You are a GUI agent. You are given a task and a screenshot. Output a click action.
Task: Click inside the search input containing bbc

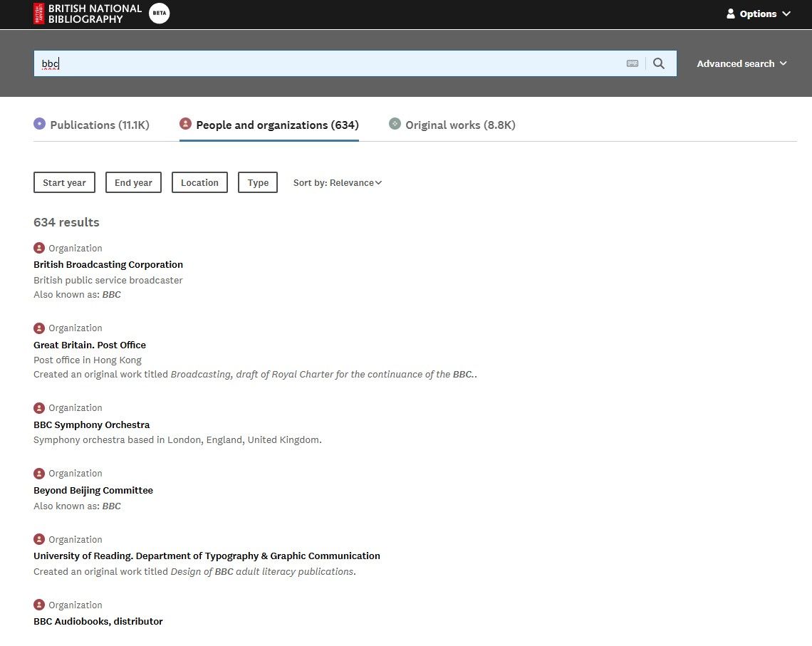285,63
